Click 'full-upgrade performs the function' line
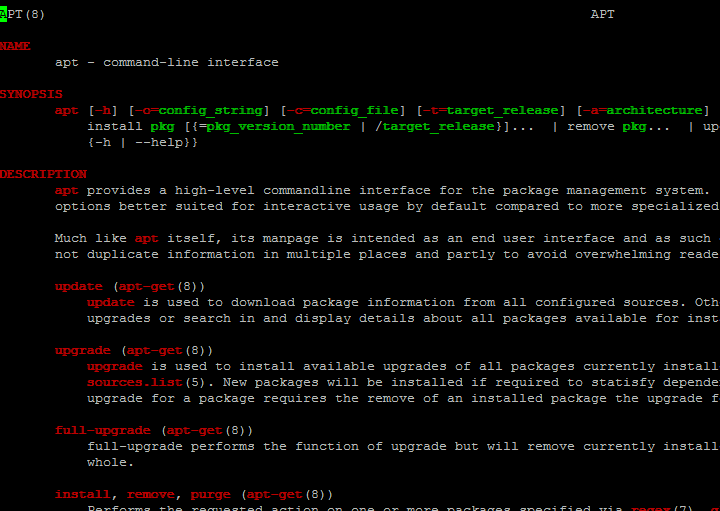 [403, 447]
